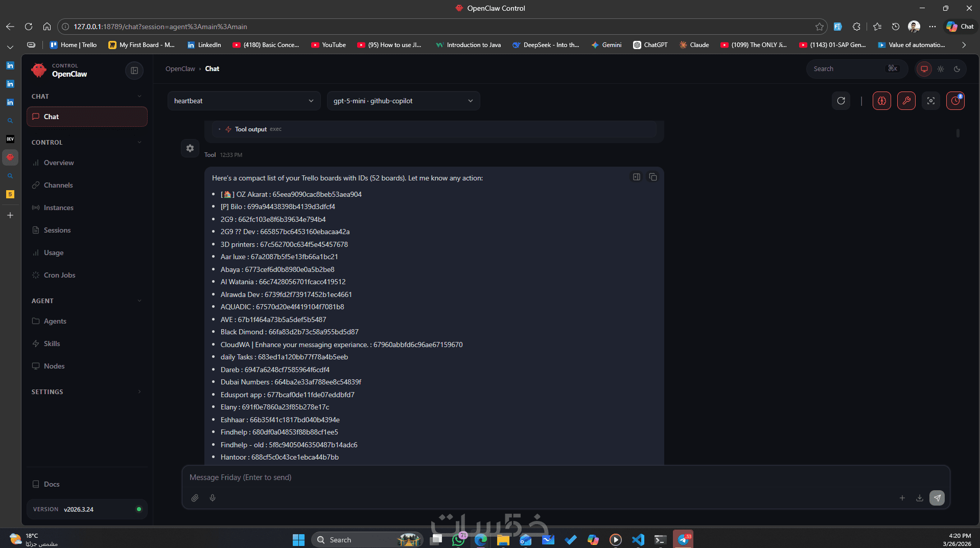
Task: Open the Agents page
Action: [87, 321]
